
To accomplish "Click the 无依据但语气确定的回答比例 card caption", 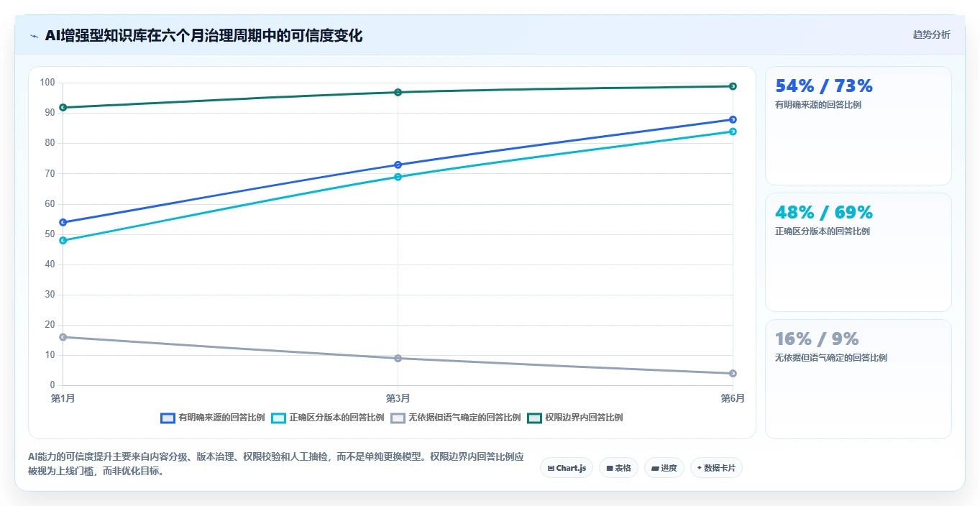I will click(x=831, y=358).
